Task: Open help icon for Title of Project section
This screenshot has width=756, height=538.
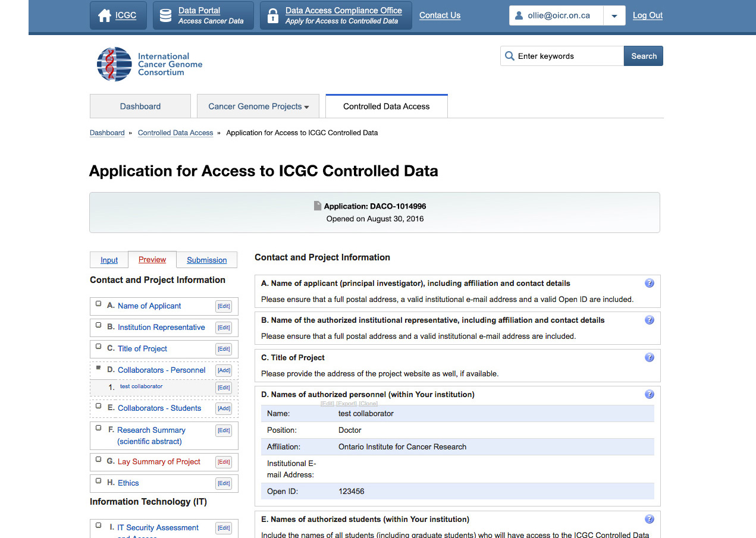Action: pyautogui.click(x=650, y=358)
